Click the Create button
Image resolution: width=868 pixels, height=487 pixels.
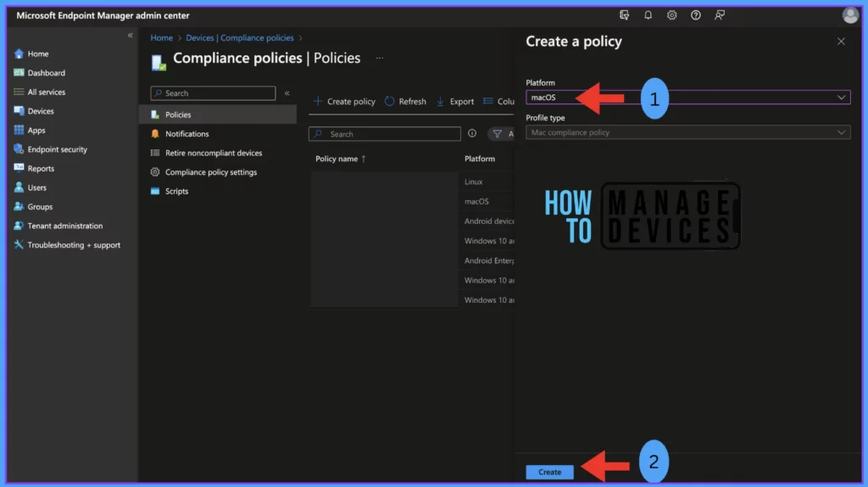(x=549, y=472)
